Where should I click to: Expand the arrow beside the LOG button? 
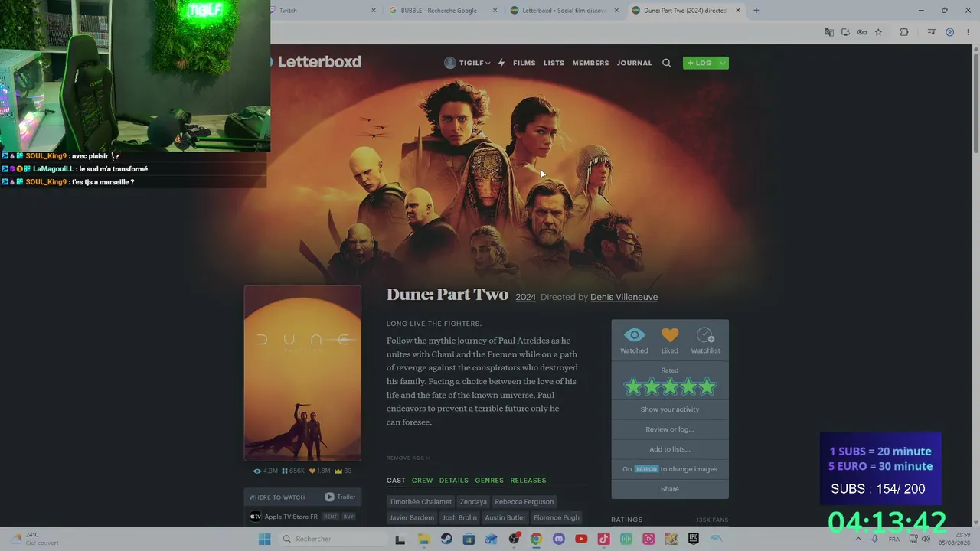click(723, 63)
